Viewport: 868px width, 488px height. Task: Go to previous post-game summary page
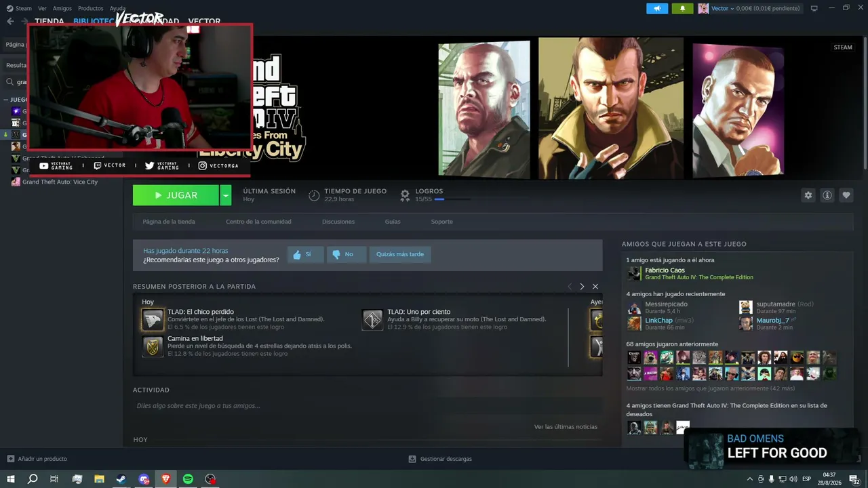tap(570, 287)
